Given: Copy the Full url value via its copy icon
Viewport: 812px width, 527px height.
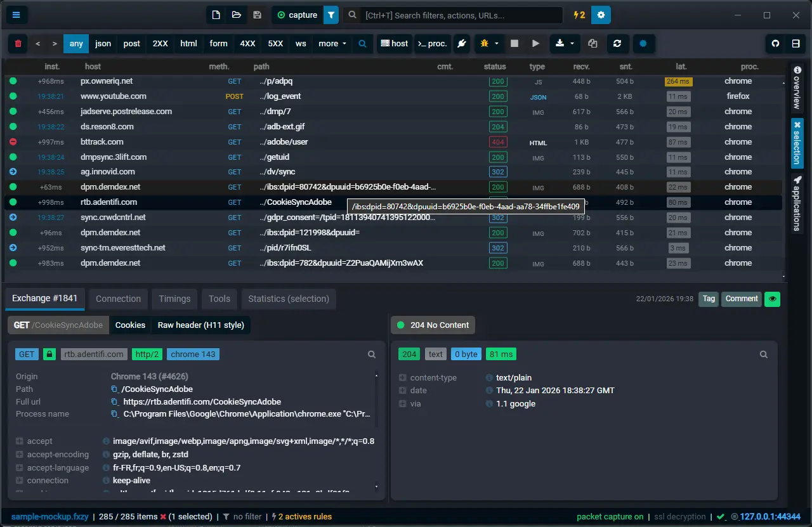Looking at the screenshot, I should pos(115,402).
